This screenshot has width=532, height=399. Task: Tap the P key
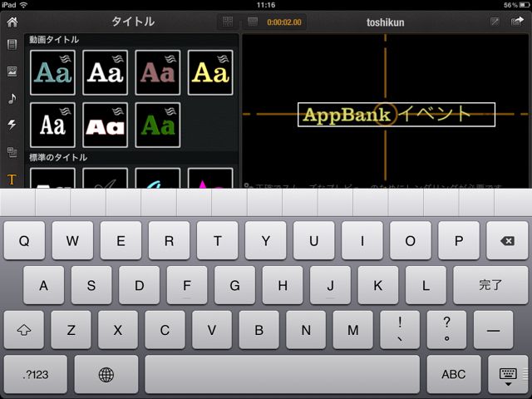pos(459,240)
